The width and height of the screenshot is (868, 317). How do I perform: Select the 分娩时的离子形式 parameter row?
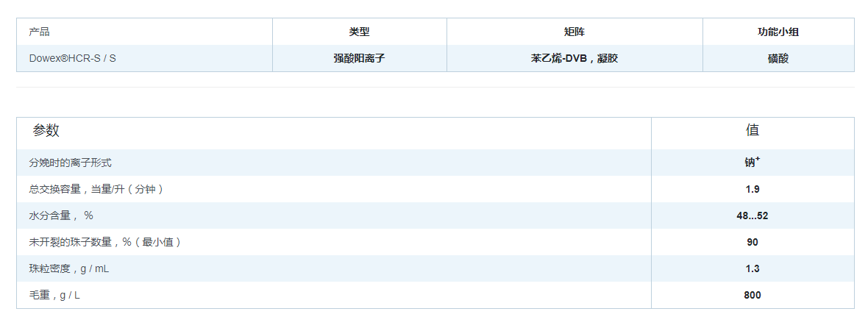[71, 163]
